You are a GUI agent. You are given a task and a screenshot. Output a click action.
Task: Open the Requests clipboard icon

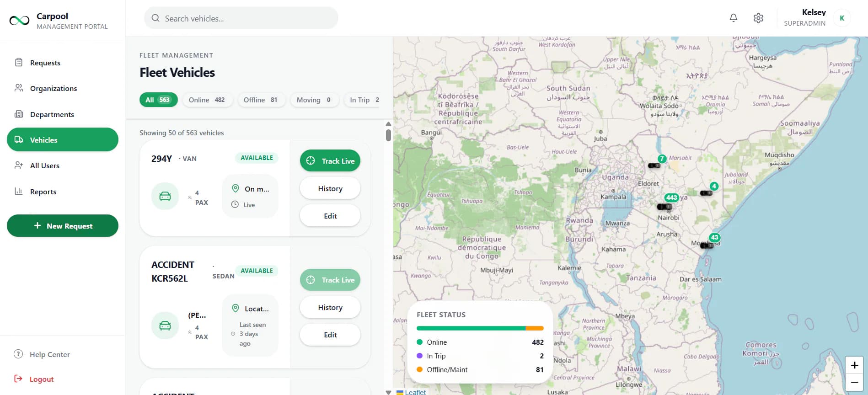(19, 62)
